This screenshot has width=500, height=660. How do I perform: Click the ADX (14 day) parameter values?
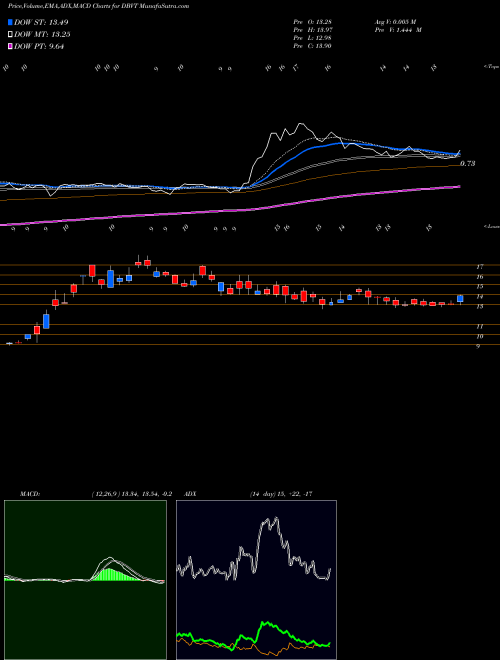[x=281, y=494]
